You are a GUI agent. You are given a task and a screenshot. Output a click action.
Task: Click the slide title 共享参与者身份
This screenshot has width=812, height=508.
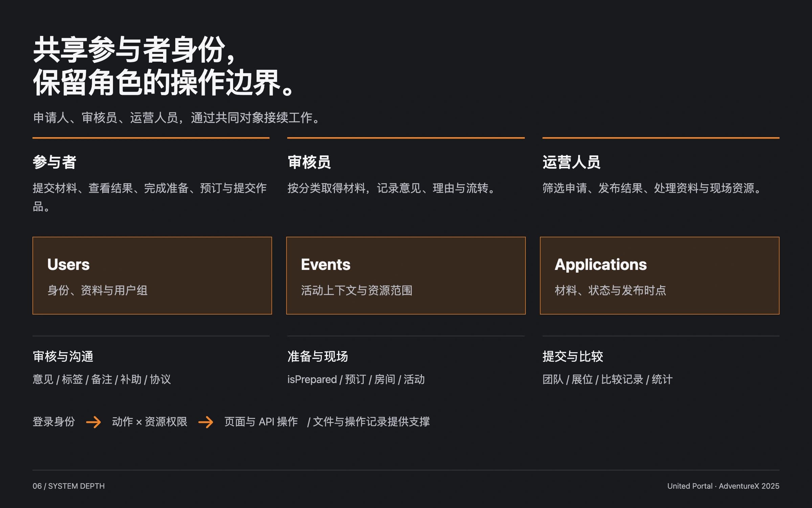tap(134, 50)
